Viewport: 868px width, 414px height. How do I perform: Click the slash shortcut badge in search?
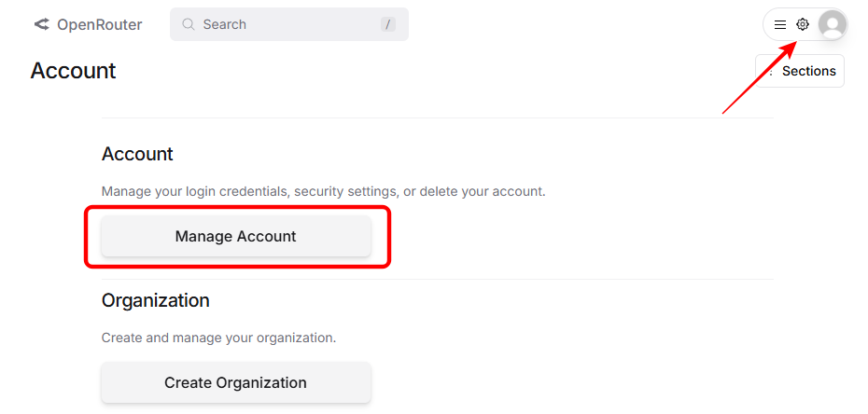click(x=388, y=24)
